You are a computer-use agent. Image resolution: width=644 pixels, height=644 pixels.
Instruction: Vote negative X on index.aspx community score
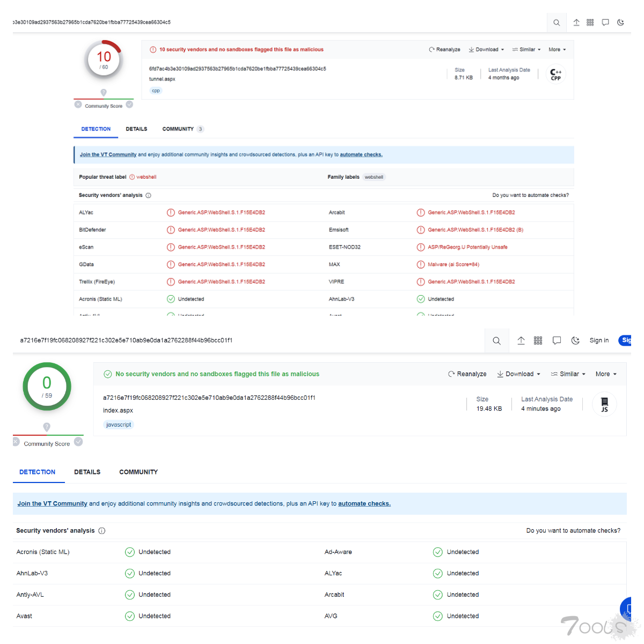pos(16,442)
